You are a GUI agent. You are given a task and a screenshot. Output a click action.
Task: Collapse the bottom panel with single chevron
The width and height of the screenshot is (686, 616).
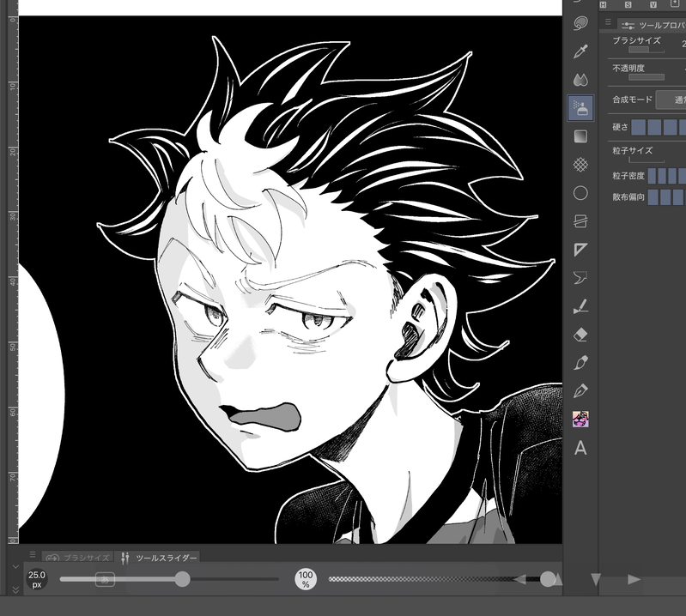pos(15,567)
